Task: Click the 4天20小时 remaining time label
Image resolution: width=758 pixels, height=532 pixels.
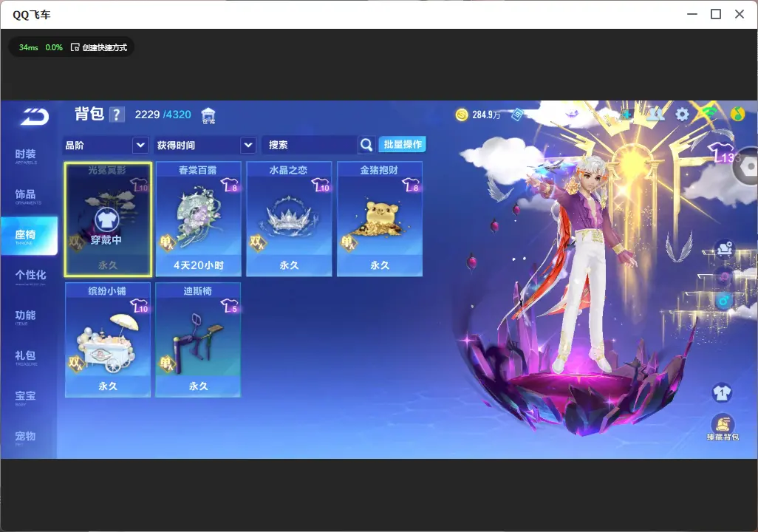Action: pyautogui.click(x=198, y=265)
